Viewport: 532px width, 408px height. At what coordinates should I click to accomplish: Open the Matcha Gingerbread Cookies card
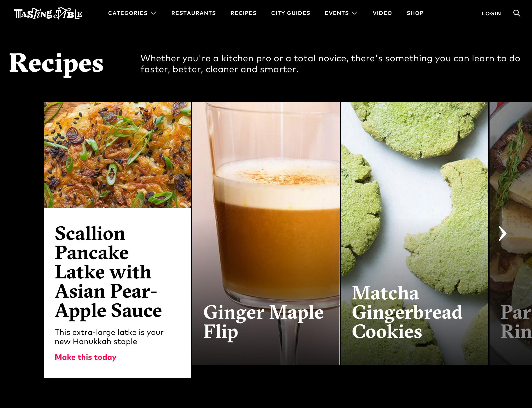click(415, 233)
